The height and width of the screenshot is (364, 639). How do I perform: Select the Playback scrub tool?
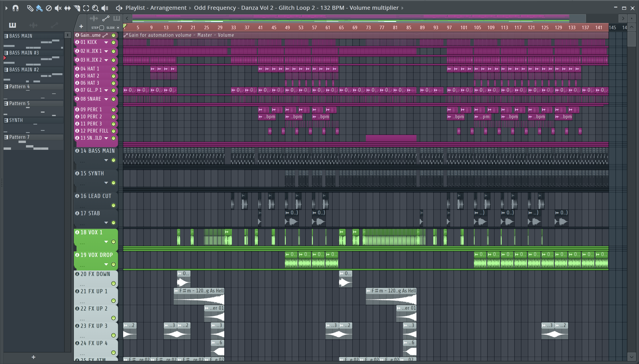coord(105,8)
